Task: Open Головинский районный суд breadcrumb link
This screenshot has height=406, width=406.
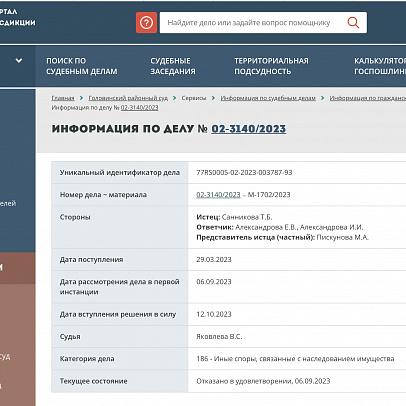Action: tap(128, 98)
